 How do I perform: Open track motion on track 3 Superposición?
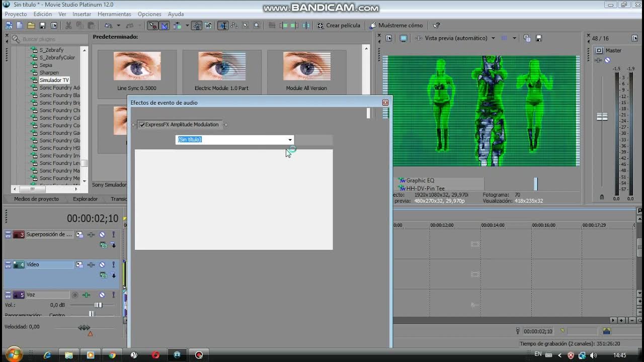(x=79, y=234)
